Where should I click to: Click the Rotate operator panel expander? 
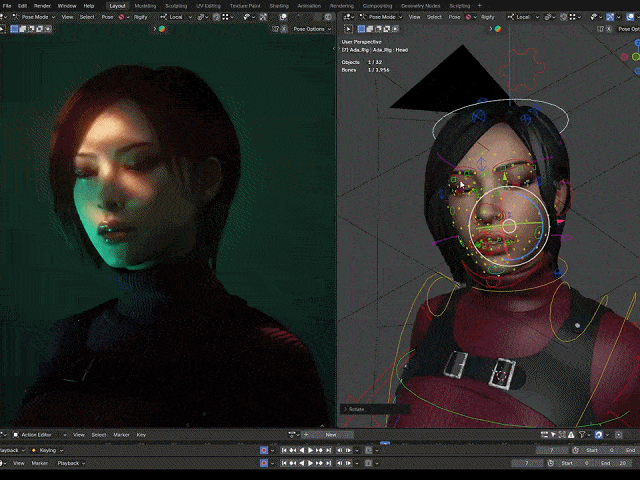point(346,409)
